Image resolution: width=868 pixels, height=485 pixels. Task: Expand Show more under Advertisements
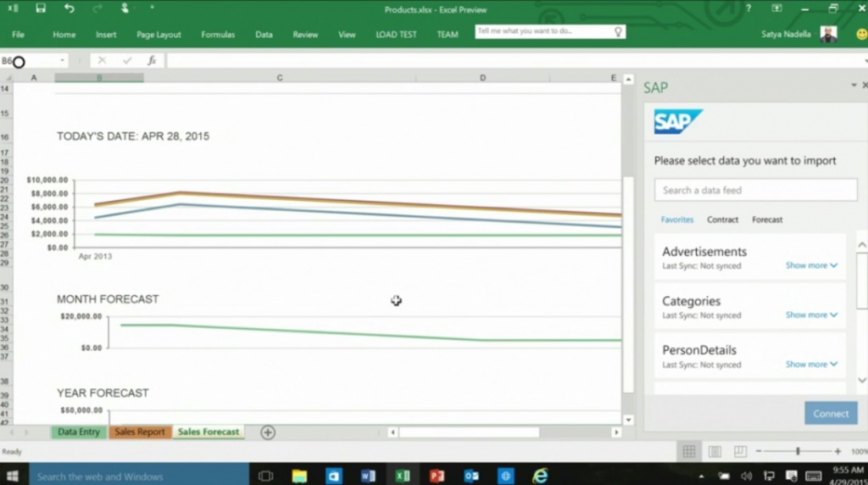pos(810,265)
